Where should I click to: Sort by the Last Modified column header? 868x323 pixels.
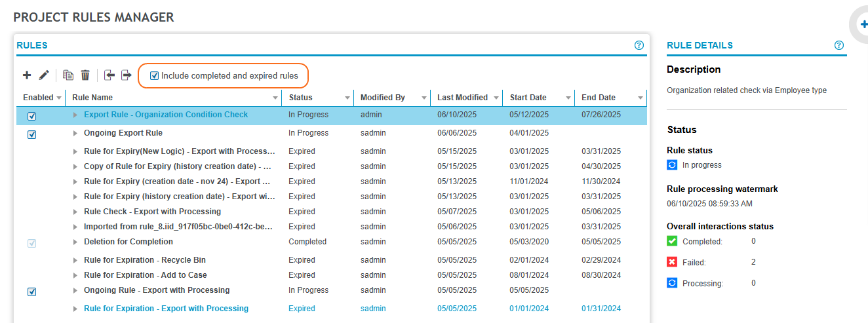(x=462, y=98)
